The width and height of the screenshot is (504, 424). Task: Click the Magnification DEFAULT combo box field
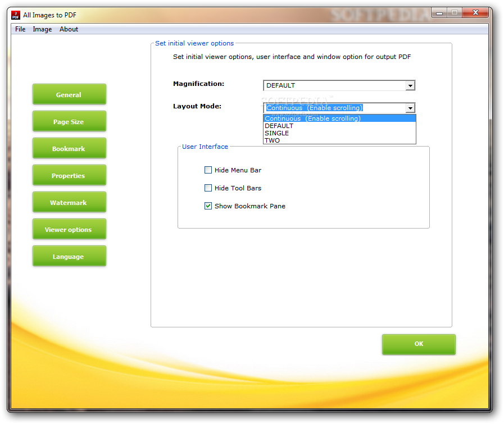[x=339, y=85]
